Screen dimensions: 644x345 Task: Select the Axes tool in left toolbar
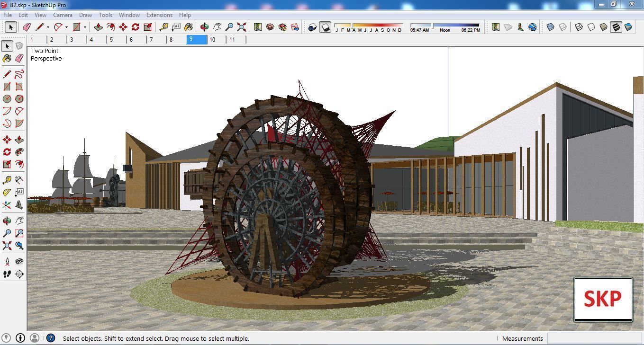7,205
